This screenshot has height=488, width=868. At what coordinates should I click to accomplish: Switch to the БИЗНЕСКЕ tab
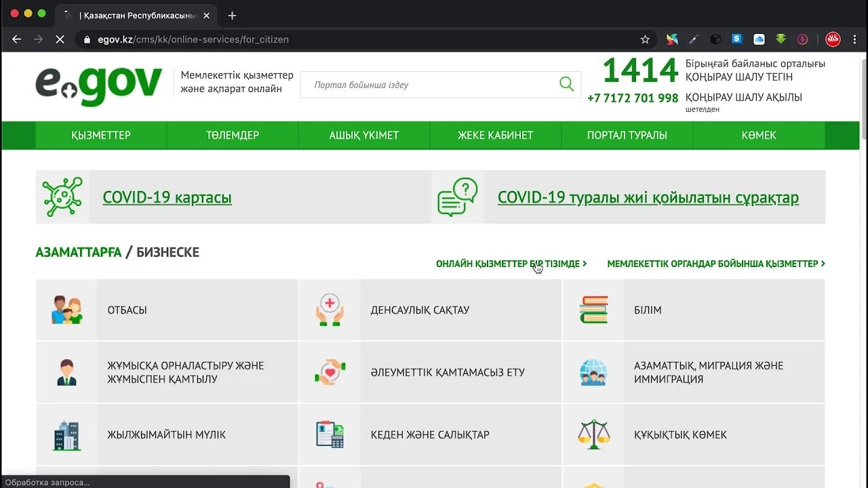pyautogui.click(x=168, y=252)
